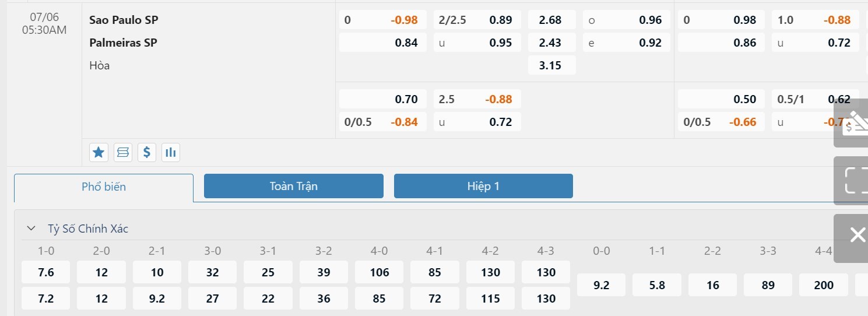Click the floating X close button
This screenshot has width=868, height=316.
(x=857, y=236)
